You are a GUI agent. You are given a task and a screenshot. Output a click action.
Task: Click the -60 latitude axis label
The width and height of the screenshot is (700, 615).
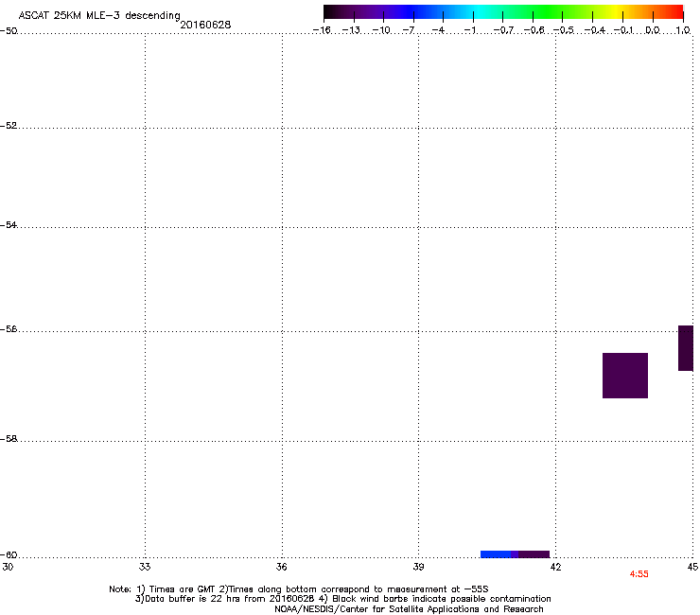point(9,554)
